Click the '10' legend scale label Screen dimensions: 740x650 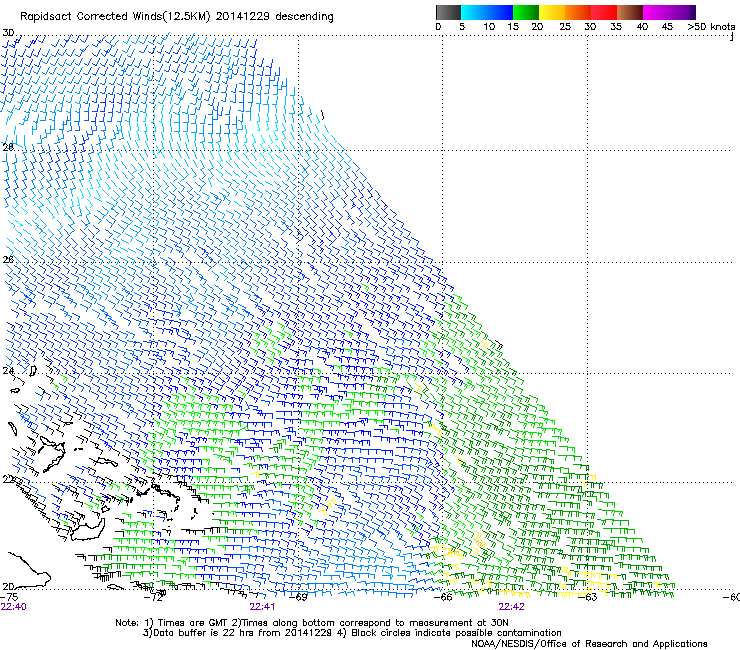pos(489,27)
